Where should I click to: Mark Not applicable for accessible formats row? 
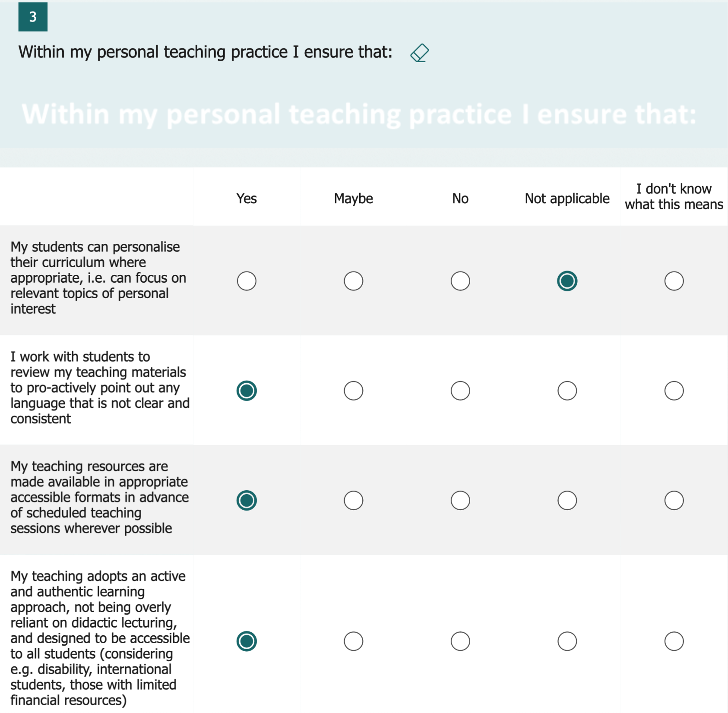tap(567, 500)
